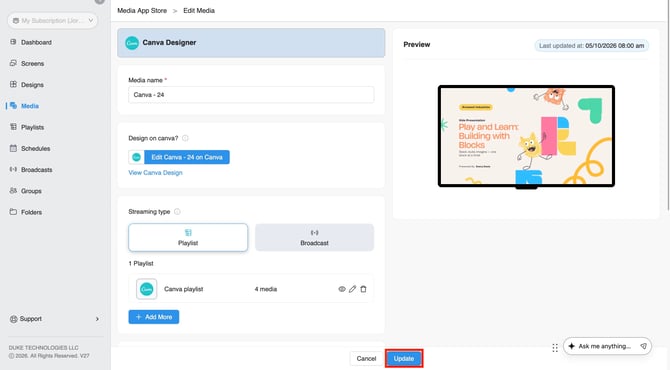The width and height of the screenshot is (670, 370).
Task: Open the My Subscription dropdown
Action: [x=53, y=21]
